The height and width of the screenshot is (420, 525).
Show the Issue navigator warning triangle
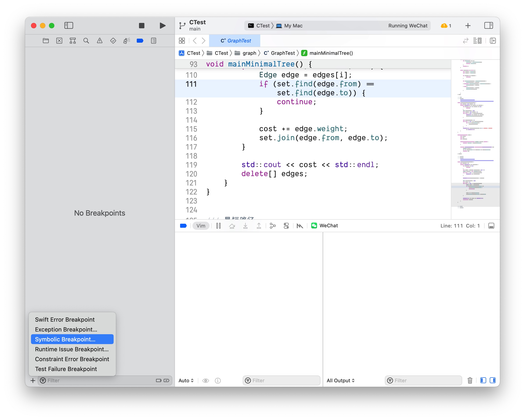tap(99, 41)
